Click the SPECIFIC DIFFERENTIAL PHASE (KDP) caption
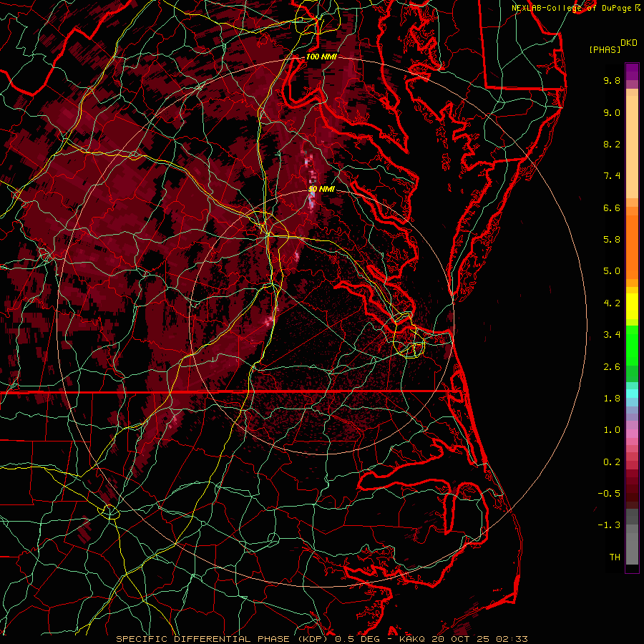 tap(223, 639)
